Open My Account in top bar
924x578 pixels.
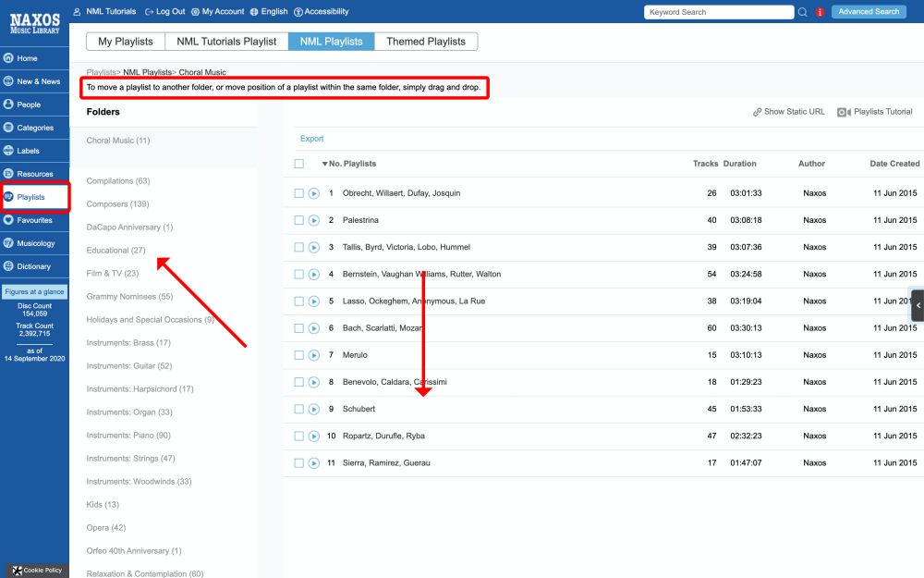217,11
